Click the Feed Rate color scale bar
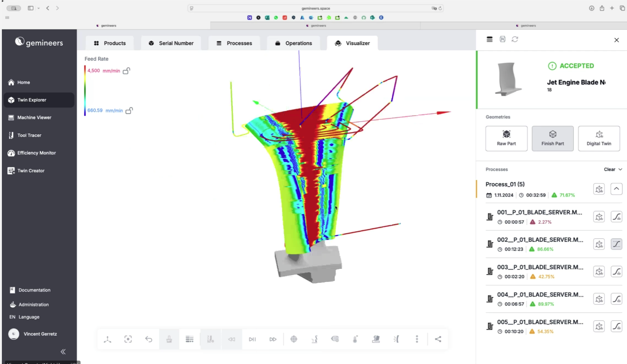The image size is (627, 364). coord(85,91)
